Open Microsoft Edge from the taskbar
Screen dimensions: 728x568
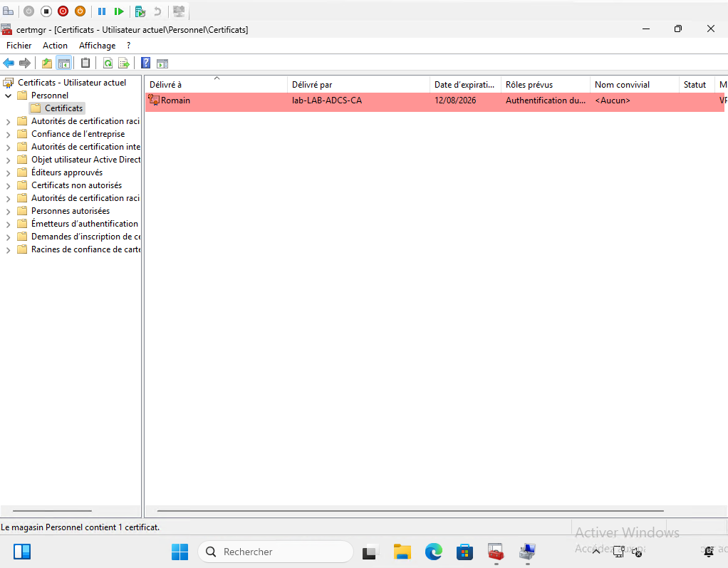coord(434,552)
